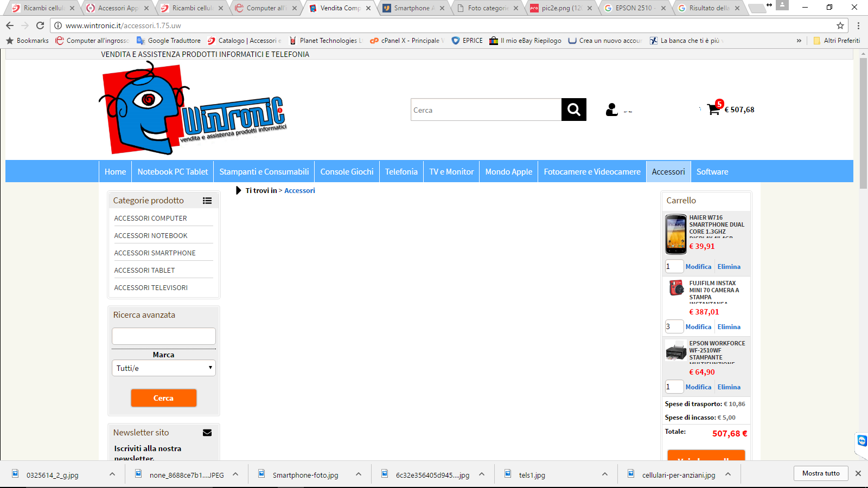Click quantity field for Fujifilm Instax

(x=674, y=326)
